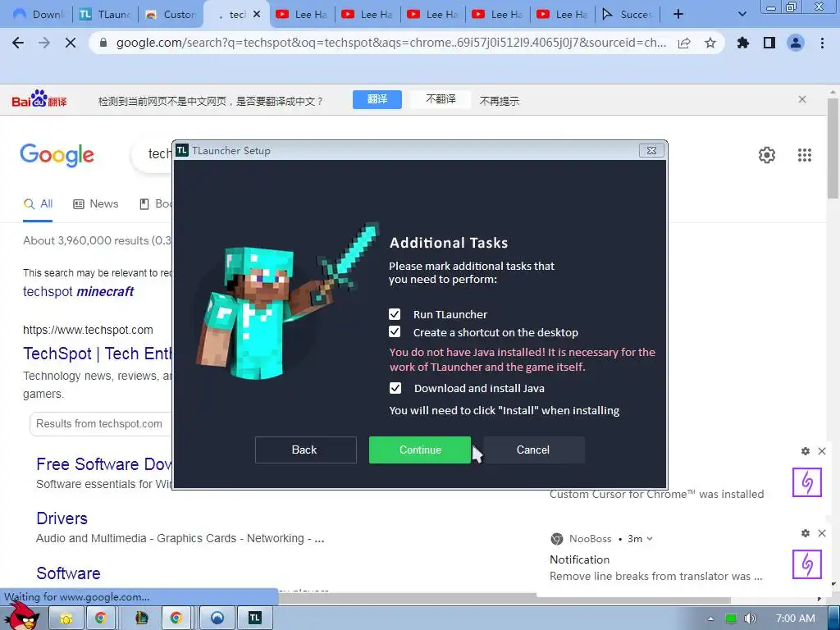Select the News search tab
Image resolution: width=840 pixels, height=630 pixels.
[x=96, y=204]
